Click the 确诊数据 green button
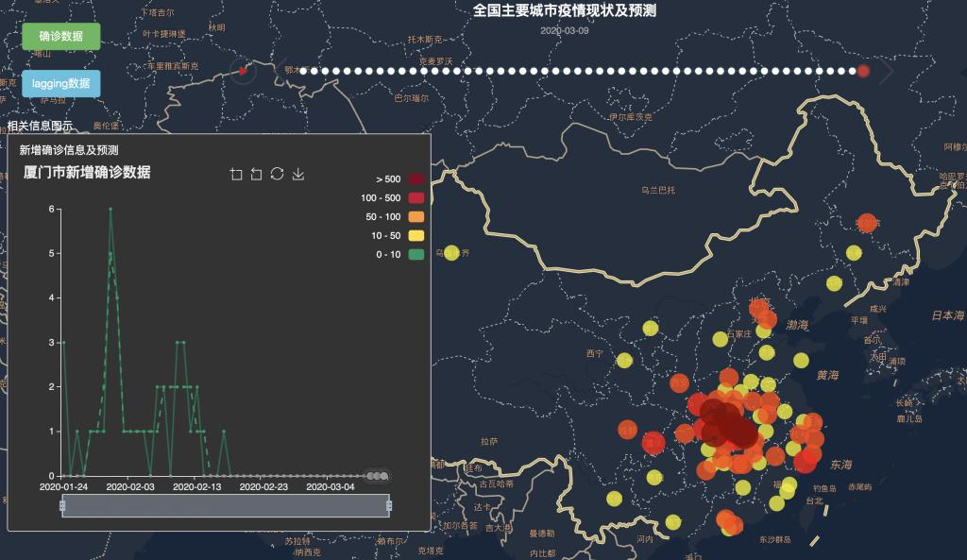The height and width of the screenshot is (560, 967). 60,36
